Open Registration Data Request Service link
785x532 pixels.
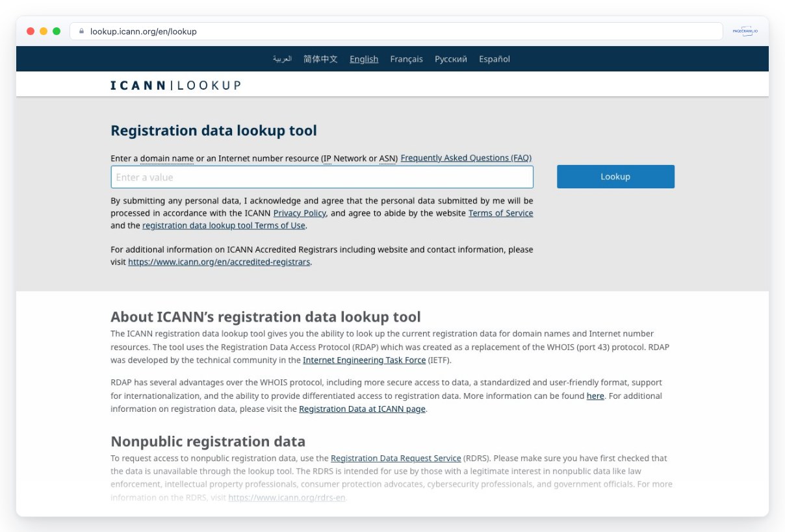point(396,459)
